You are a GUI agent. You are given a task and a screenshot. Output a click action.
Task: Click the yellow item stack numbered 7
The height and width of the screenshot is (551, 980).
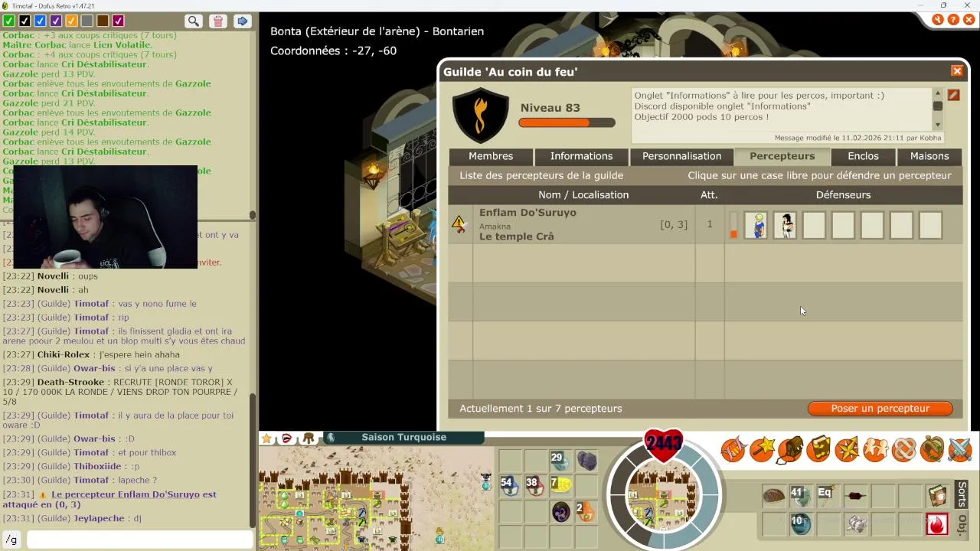coord(561,486)
